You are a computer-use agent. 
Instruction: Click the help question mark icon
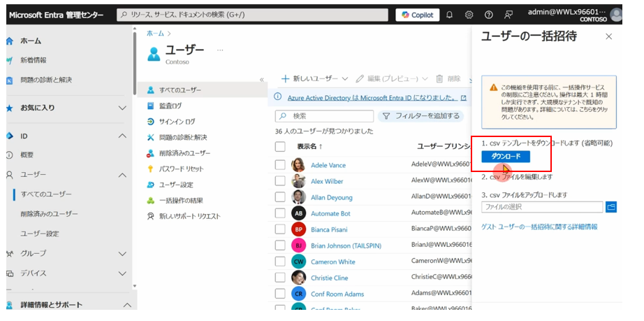(x=488, y=15)
